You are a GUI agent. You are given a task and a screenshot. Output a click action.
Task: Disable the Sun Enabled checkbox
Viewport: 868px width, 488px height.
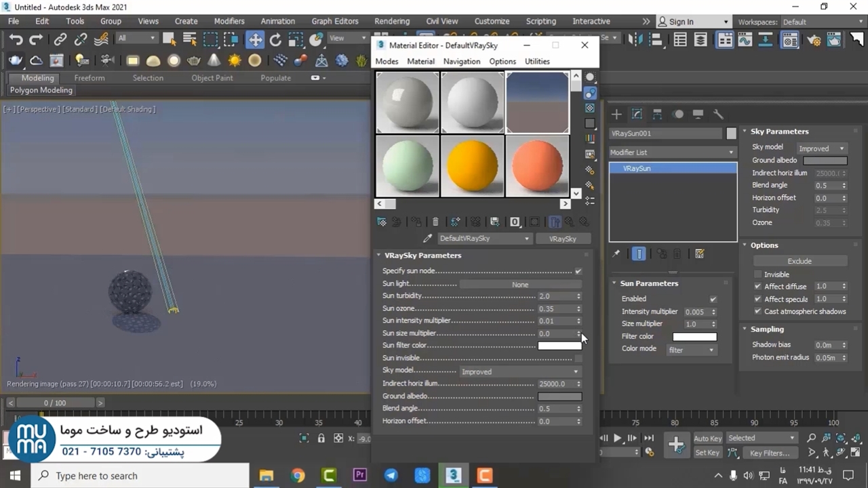click(x=713, y=299)
